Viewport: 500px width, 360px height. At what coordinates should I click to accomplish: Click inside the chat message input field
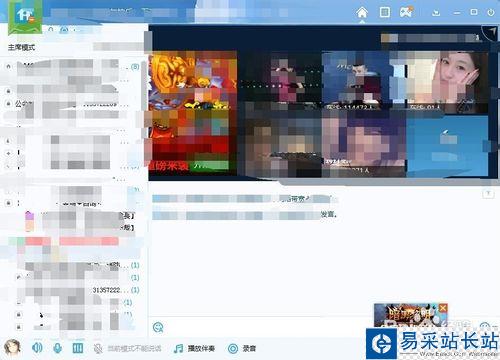pyautogui.click(x=260, y=328)
